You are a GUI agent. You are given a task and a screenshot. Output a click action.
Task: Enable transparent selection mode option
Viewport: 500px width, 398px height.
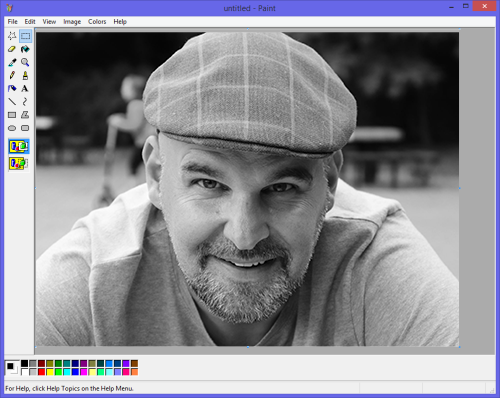coord(19,163)
